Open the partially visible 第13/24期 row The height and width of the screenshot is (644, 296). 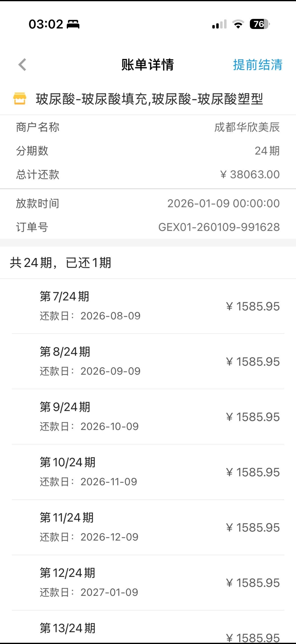click(x=148, y=631)
